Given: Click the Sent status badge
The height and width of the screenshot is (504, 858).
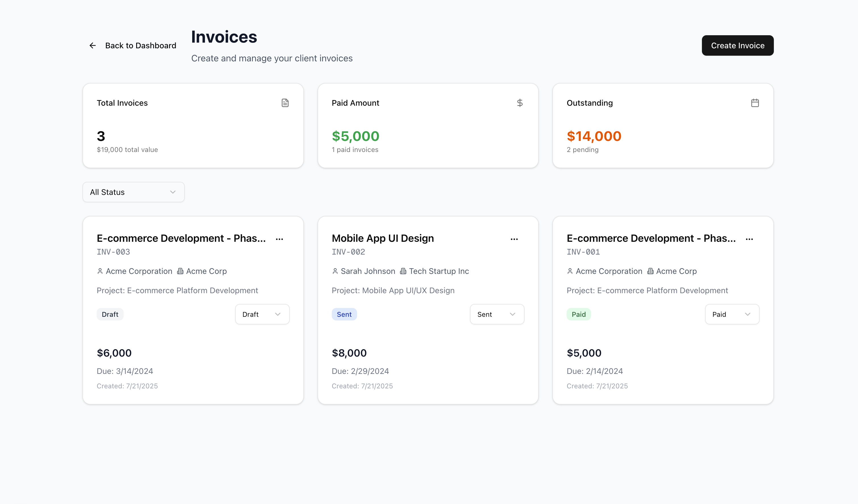Looking at the screenshot, I should pos(344,315).
